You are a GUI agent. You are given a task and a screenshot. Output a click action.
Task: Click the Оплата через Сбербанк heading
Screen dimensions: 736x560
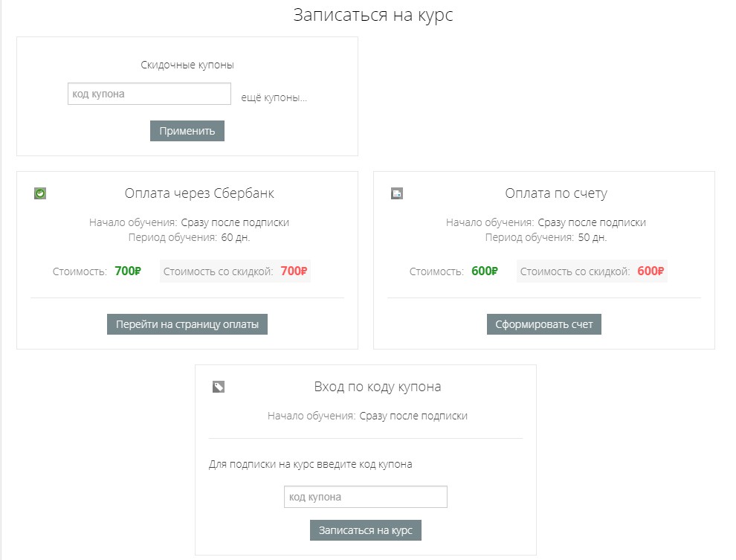(x=199, y=193)
